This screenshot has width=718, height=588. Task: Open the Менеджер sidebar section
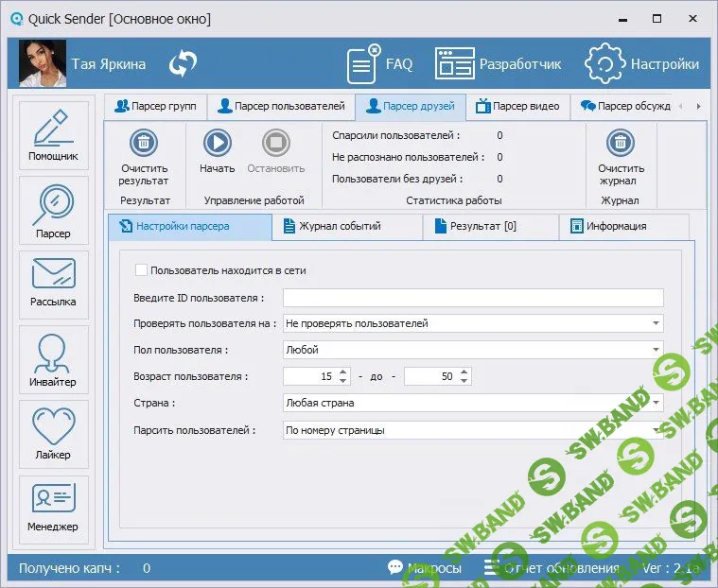tap(54, 510)
